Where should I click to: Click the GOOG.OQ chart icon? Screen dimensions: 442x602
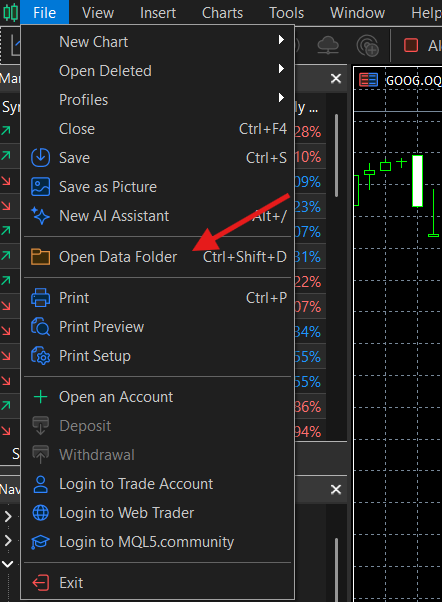[x=368, y=80]
